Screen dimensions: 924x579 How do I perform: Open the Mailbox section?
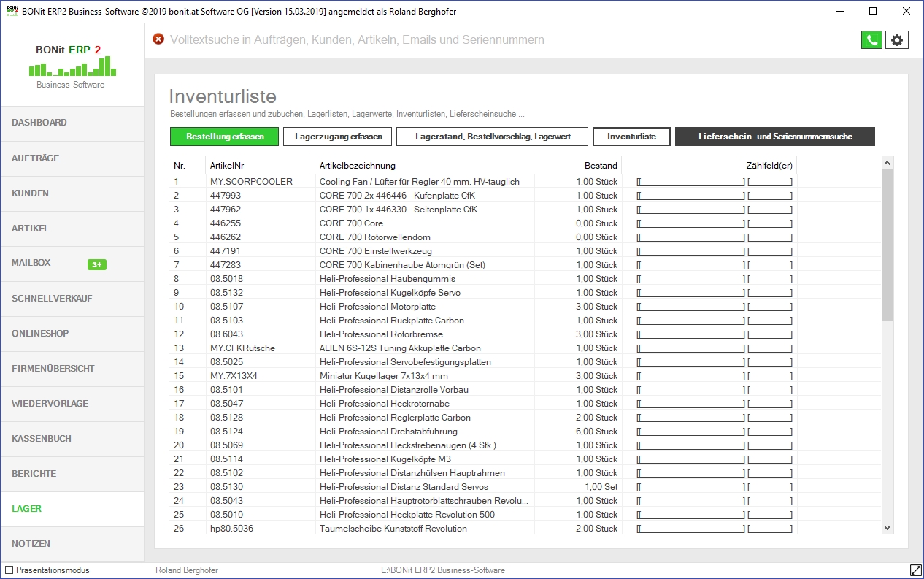(x=72, y=264)
